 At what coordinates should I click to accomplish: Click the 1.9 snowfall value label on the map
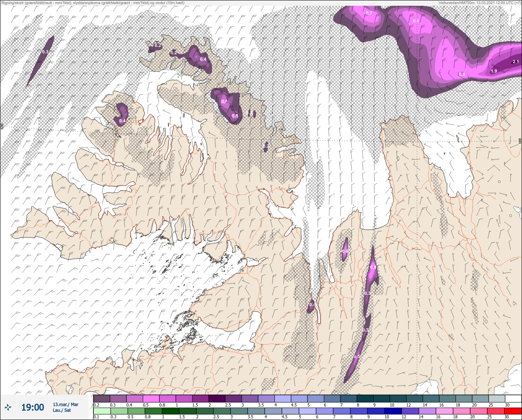click(493, 71)
